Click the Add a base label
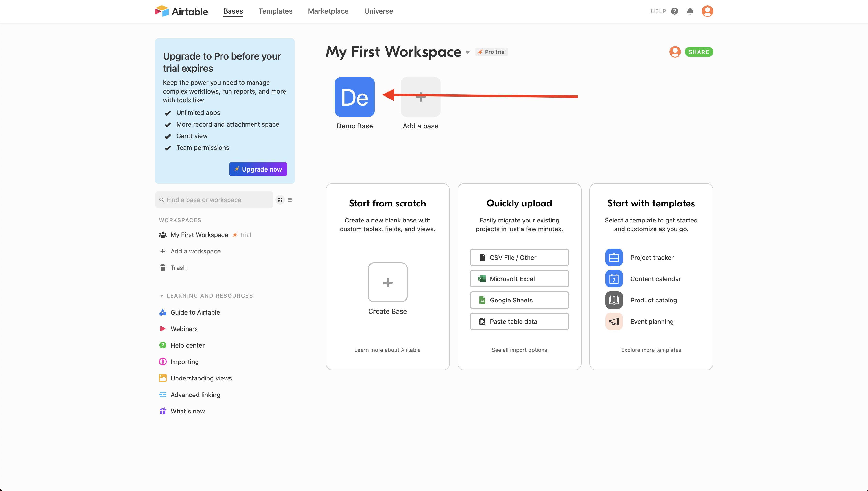 click(420, 126)
